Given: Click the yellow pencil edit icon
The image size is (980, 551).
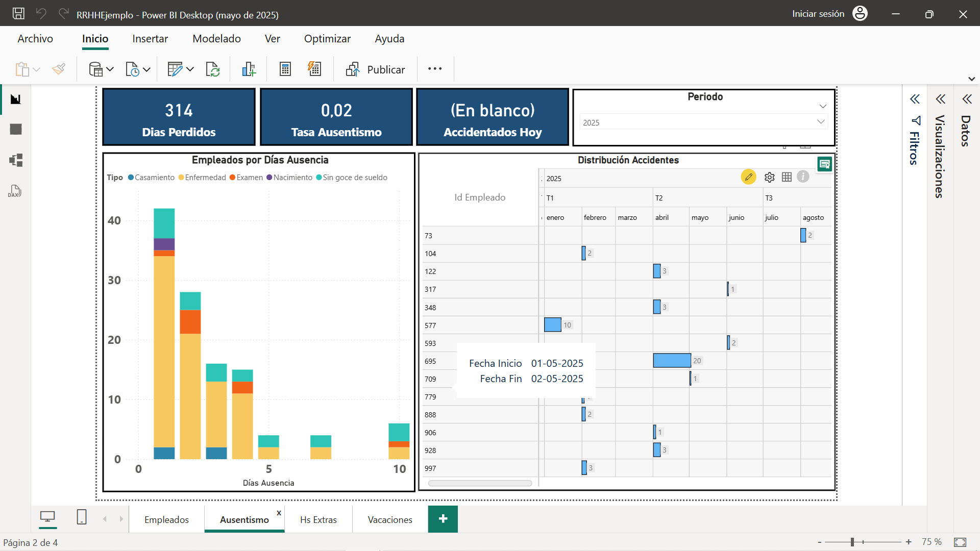Looking at the screenshot, I should pos(748,177).
